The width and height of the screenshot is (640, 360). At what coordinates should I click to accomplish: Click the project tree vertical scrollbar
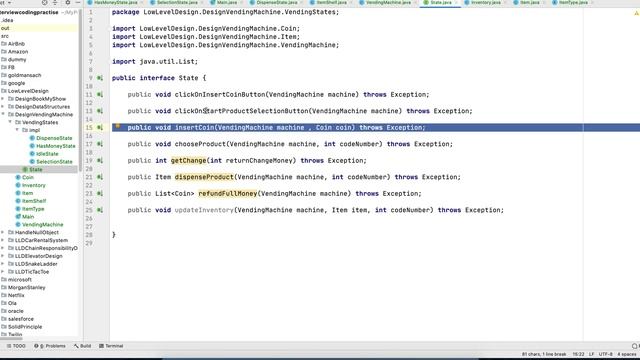coord(80,90)
